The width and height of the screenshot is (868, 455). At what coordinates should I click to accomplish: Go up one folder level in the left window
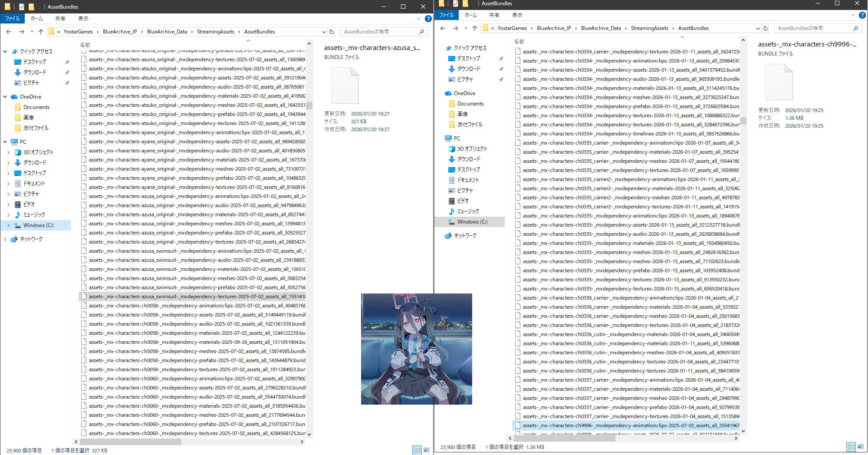click(41, 32)
